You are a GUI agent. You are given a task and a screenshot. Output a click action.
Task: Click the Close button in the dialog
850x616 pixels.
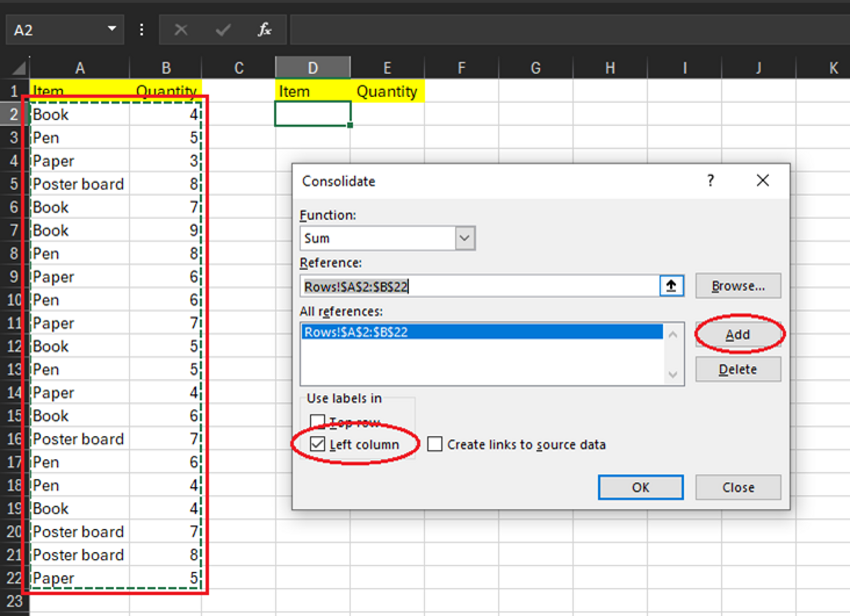tap(738, 487)
